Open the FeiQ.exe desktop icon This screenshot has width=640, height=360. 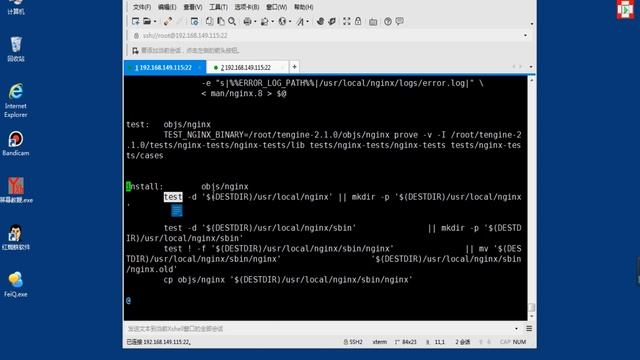16,284
